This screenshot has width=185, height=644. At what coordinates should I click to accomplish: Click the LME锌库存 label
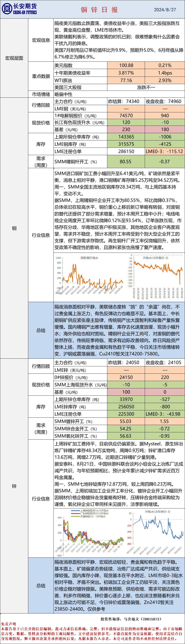[70, 406]
